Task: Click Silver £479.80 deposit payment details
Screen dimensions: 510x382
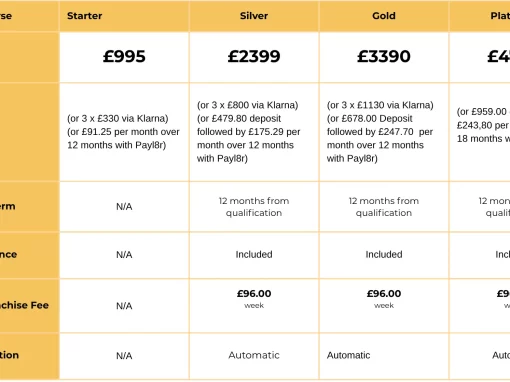Action: pyautogui.click(x=249, y=138)
